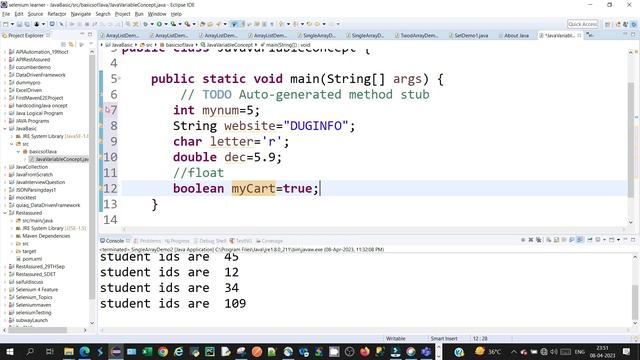This screenshot has height=360, width=640.
Task: Open the Source menu
Action: click(35, 14)
